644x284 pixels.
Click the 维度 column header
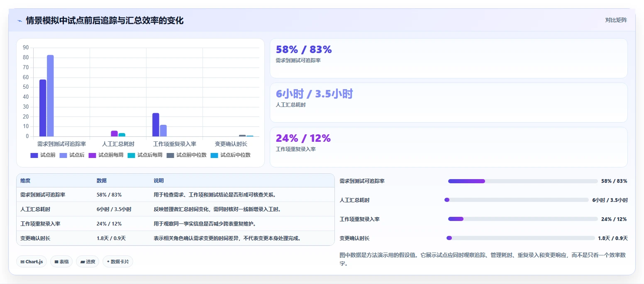pos(25,181)
